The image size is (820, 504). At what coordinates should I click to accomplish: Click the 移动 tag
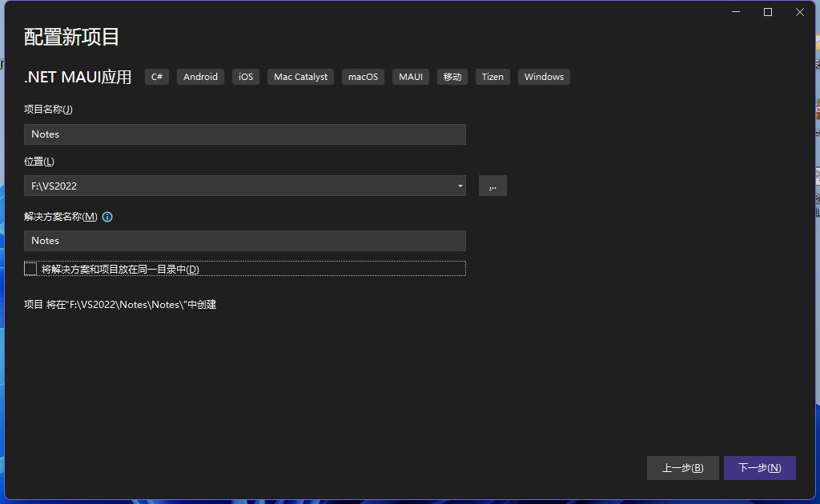pos(452,77)
